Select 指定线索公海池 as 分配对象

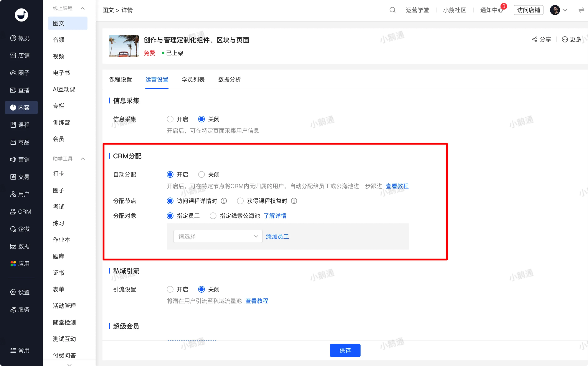tap(213, 216)
